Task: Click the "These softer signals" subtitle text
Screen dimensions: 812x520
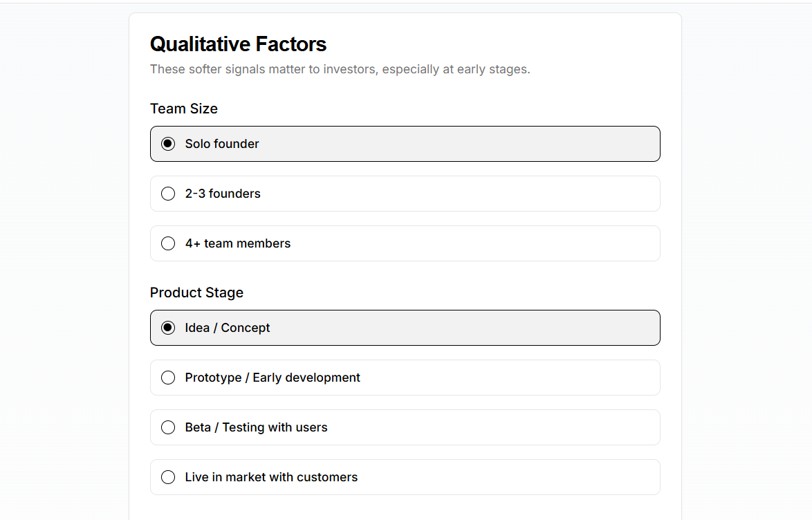Action: tap(340, 69)
